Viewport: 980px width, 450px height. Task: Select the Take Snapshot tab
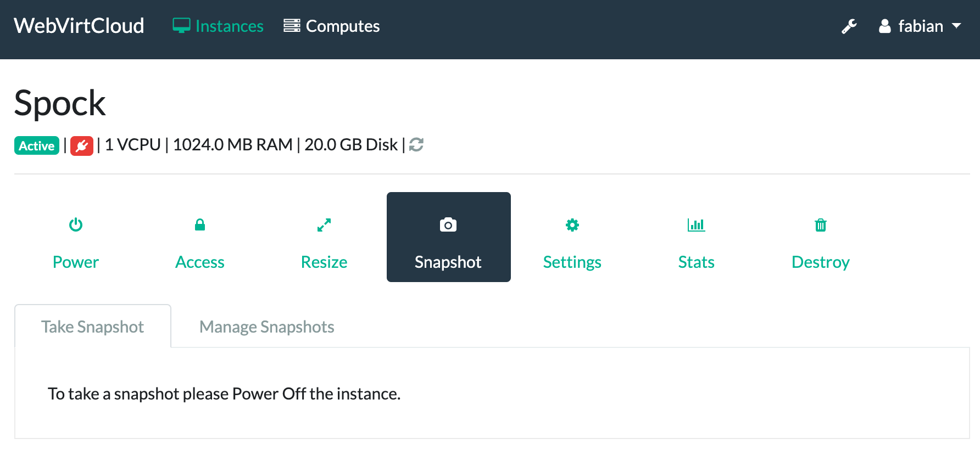(x=92, y=327)
